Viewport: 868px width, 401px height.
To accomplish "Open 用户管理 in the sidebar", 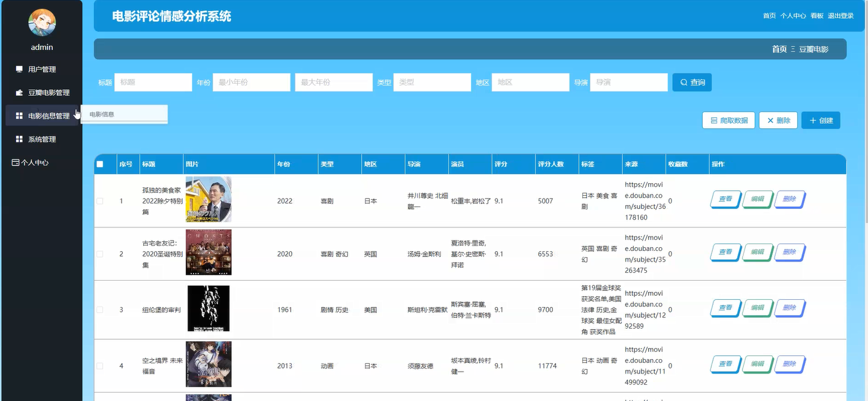I will [x=42, y=69].
